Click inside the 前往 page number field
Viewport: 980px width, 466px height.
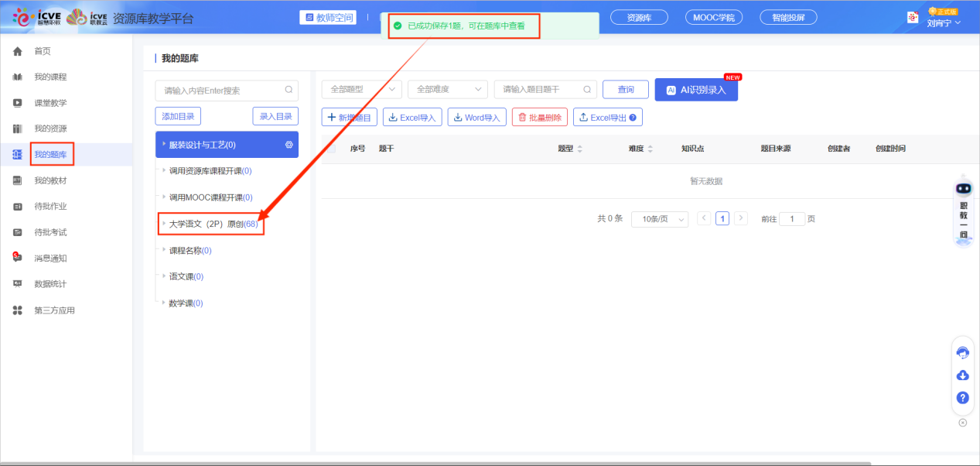tap(790, 219)
